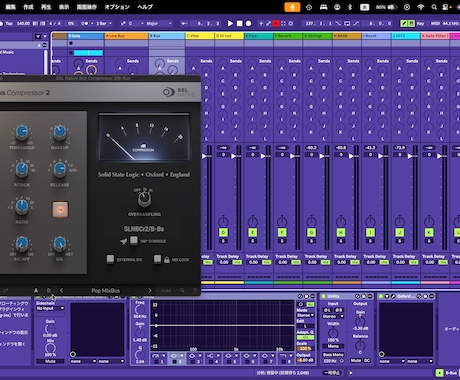Click the pan knob of track I
The width and height of the screenshot is (460, 380).
[370, 221]
